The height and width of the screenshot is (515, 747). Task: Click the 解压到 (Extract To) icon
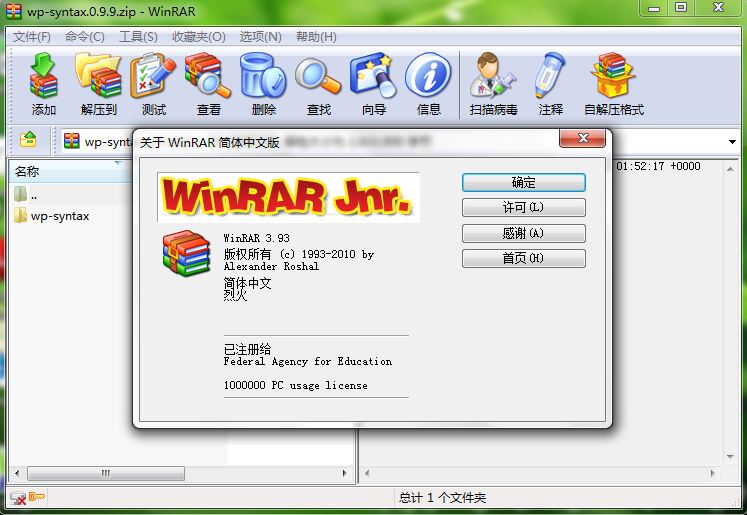[x=98, y=78]
